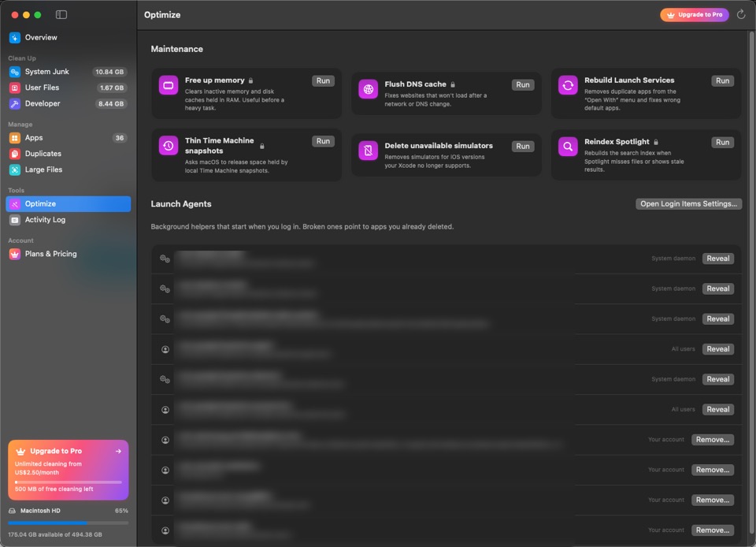Click the refresh icon at top right

coord(741,14)
